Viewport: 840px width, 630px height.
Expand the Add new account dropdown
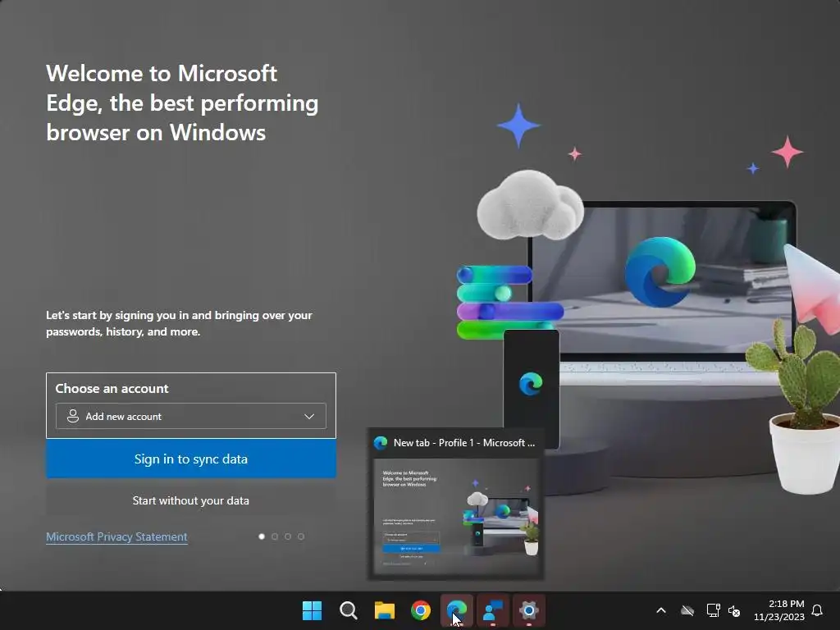click(190, 416)
